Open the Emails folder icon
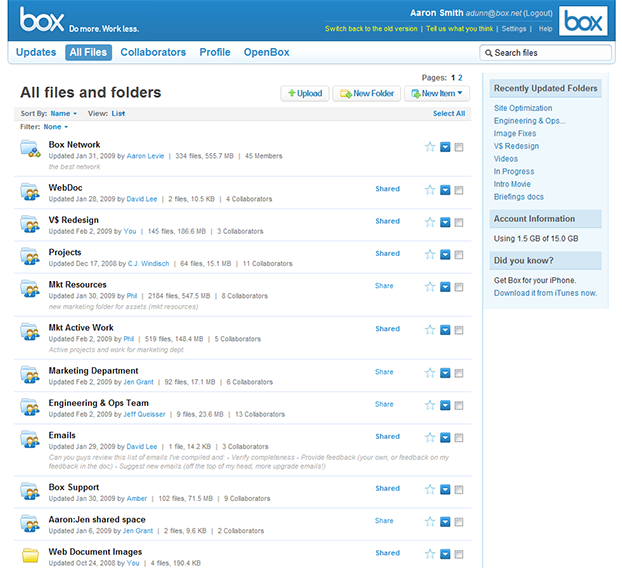 pyautogui.click(x=30, y=439)
